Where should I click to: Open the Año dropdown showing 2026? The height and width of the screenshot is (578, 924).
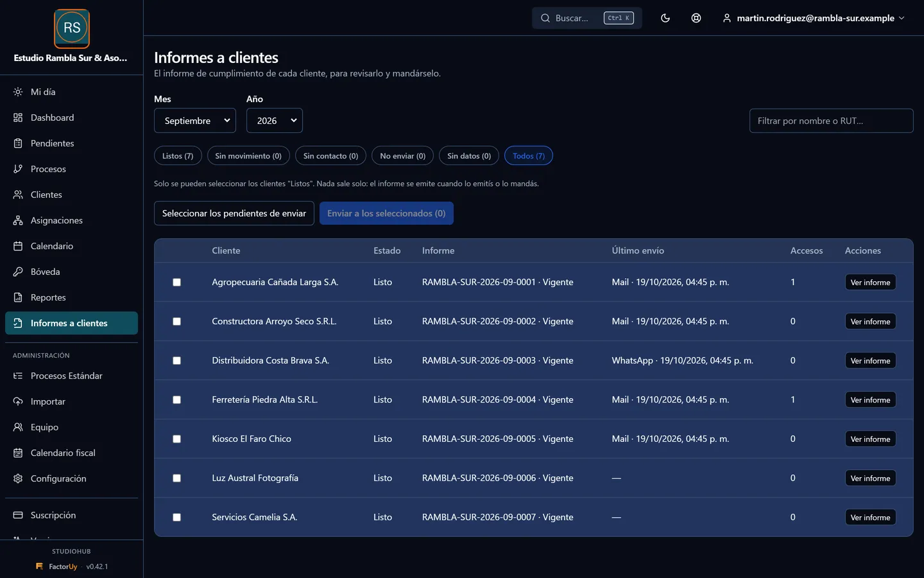[x=275, y=121]
